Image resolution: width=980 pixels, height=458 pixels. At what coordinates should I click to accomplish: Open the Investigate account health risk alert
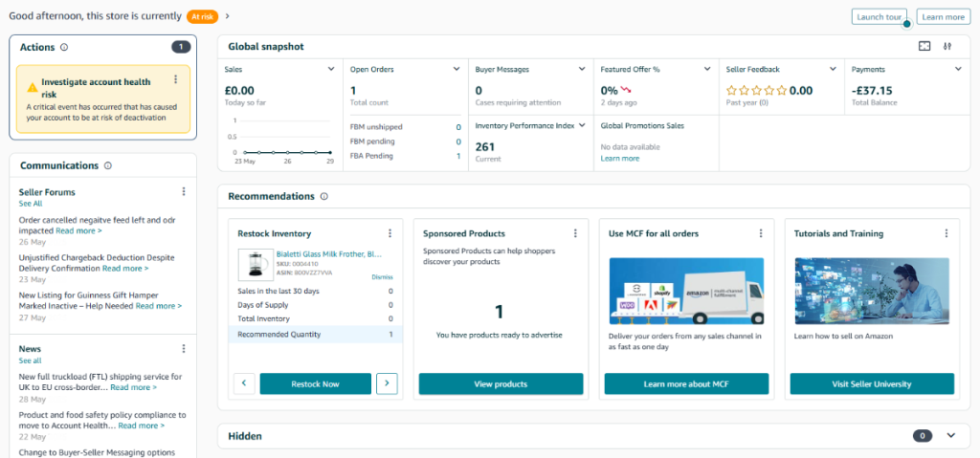[96, 88]
